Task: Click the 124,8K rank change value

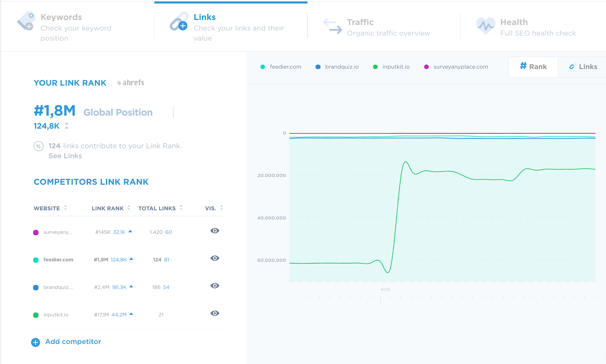Action: point(47,126)
